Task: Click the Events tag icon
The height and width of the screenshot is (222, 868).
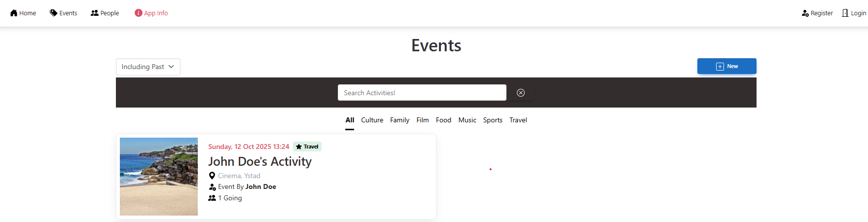Action: (53, 13)
